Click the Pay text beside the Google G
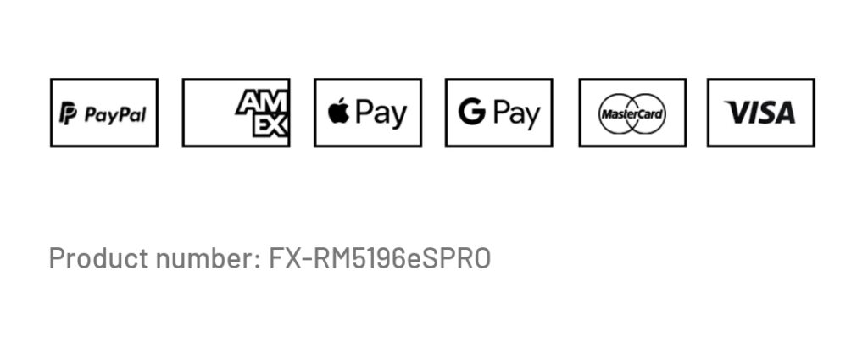The image size is (868, 359). coord(516,114)
